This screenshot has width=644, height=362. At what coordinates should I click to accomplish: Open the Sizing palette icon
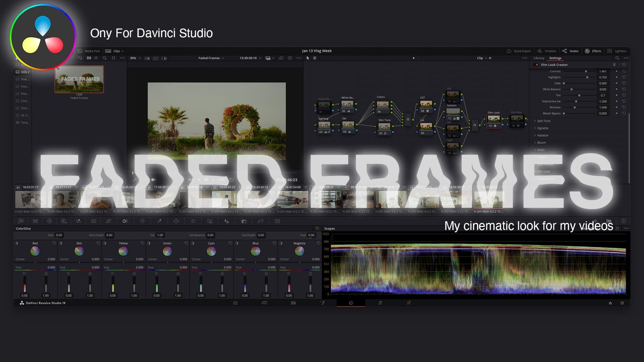[261, 221]
